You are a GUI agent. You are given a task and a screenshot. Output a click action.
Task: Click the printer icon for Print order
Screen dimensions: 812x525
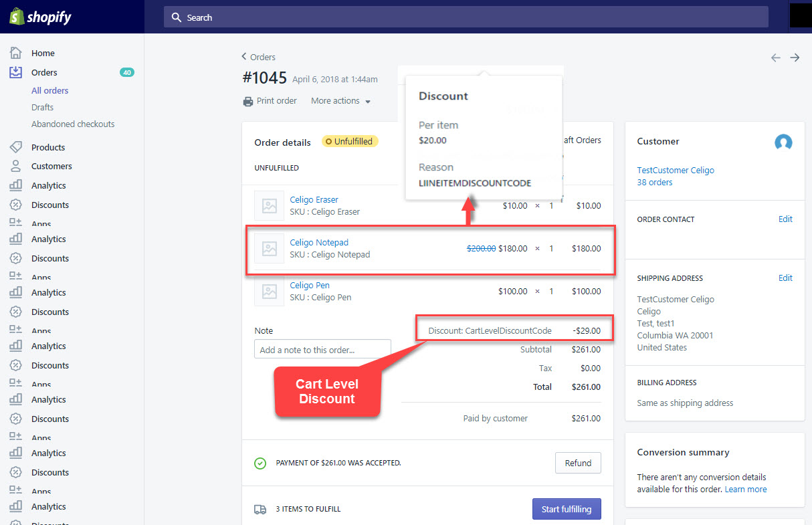point(247,101)
